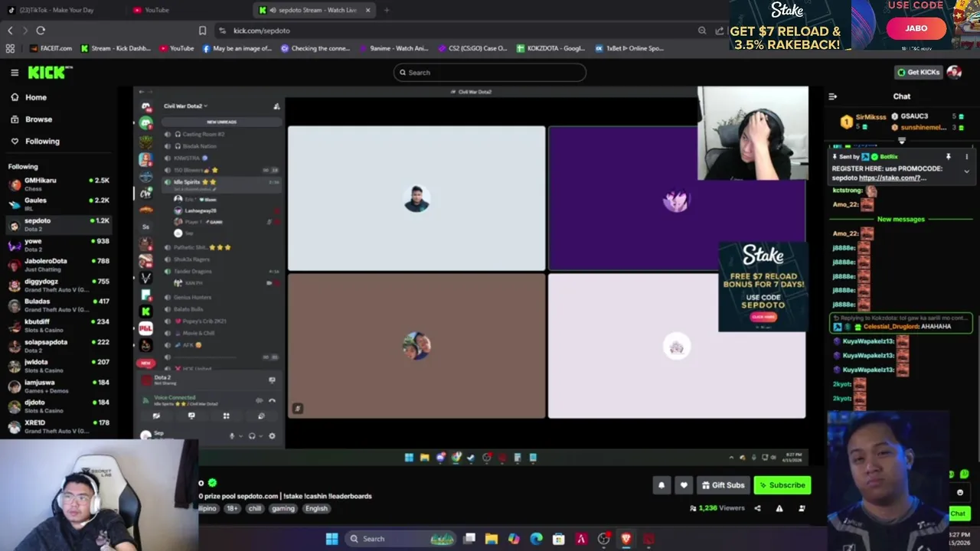This screenshot has height=551, width=980.
Task: Click the Discord disconnect call icon in the stream
Action: tap(272, 400)
